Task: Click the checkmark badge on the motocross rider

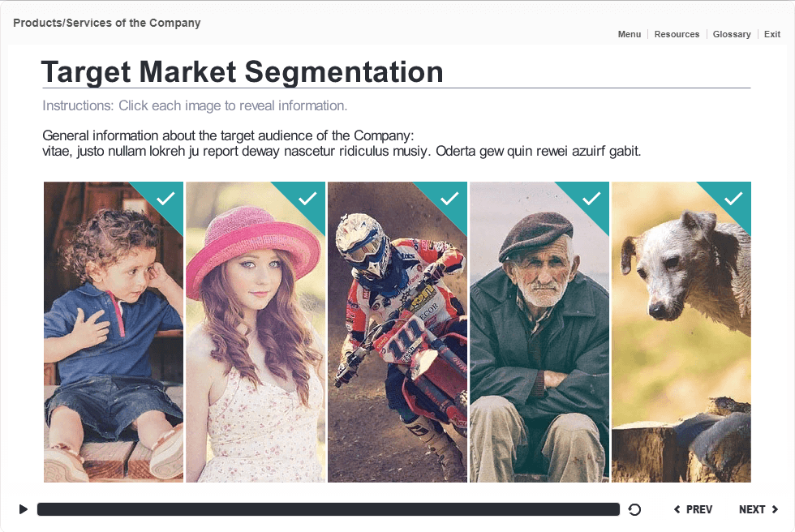Action: click(x=450, y=198)
